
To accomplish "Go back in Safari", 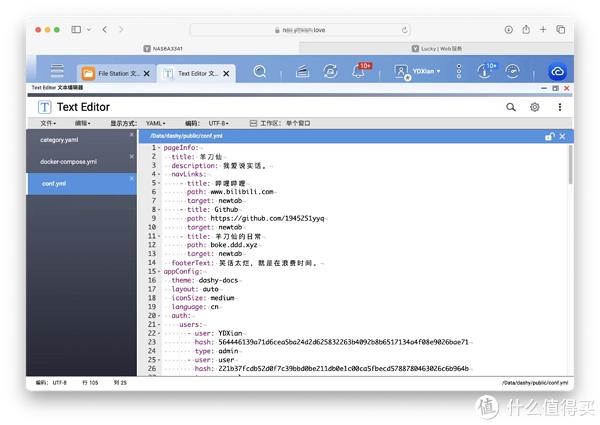I will point(104,29).
